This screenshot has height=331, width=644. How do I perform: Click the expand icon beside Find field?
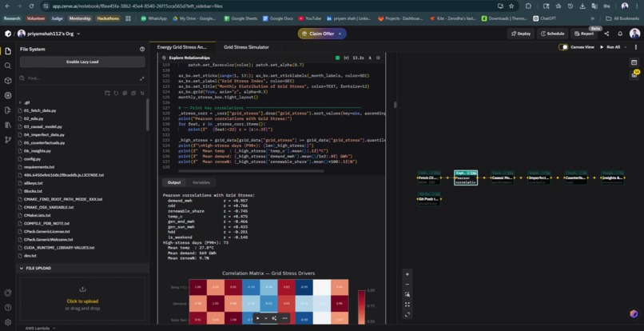142,78
